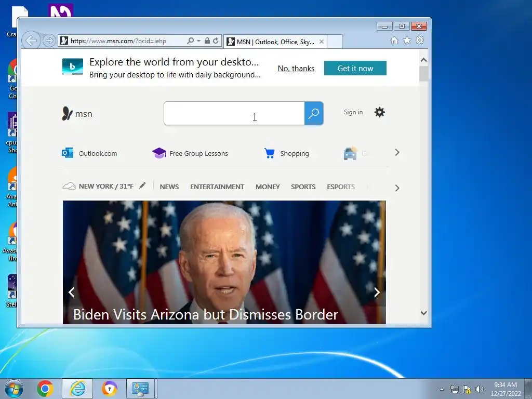Select the MSN address bar URL

pyautogui.click(x=118, y=41)
